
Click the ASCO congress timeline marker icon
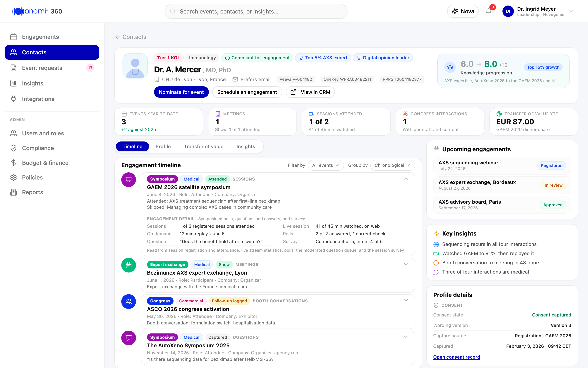(129, 302)
